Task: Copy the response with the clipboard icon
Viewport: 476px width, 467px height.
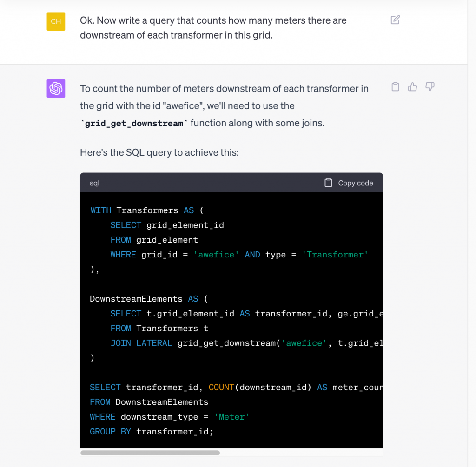Action: pos(395,87)
